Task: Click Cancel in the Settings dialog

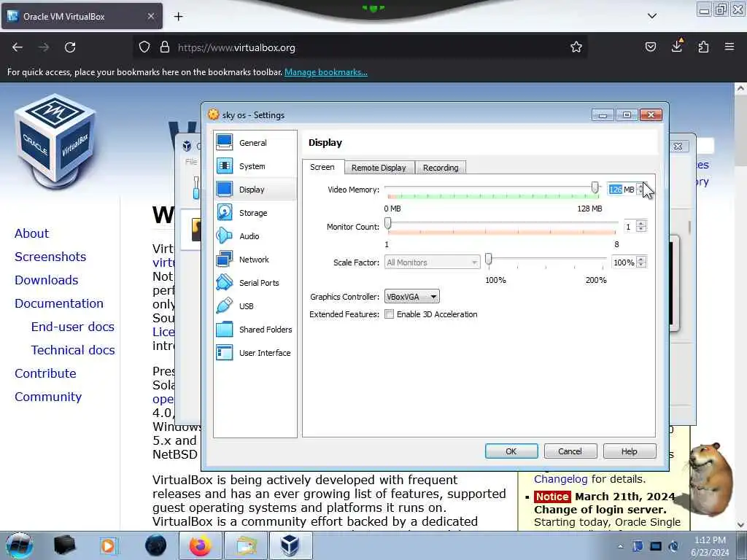Action: 570,451
